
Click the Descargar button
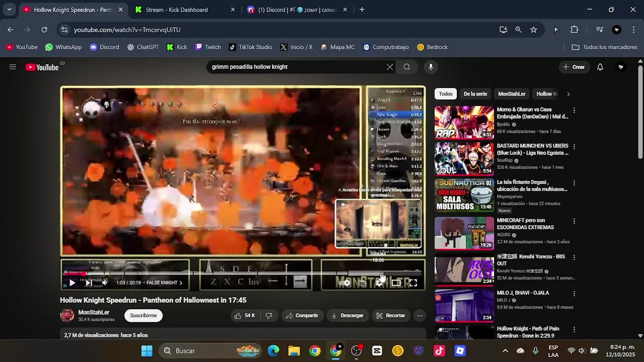click(347, 316)
